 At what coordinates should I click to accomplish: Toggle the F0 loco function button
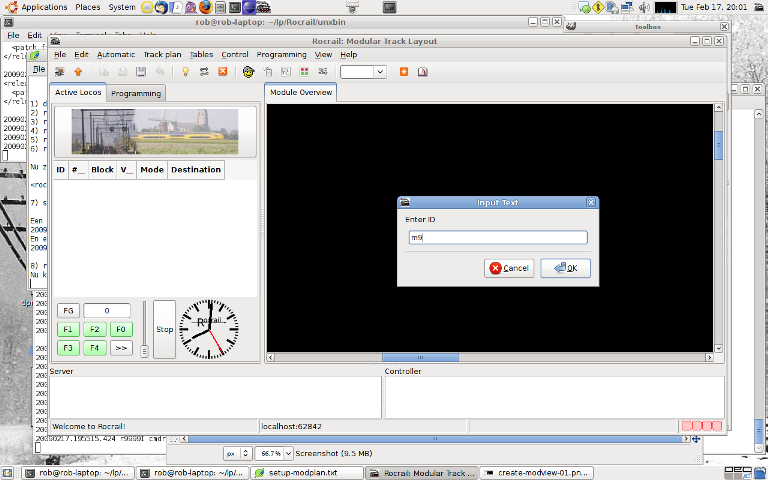120,329
